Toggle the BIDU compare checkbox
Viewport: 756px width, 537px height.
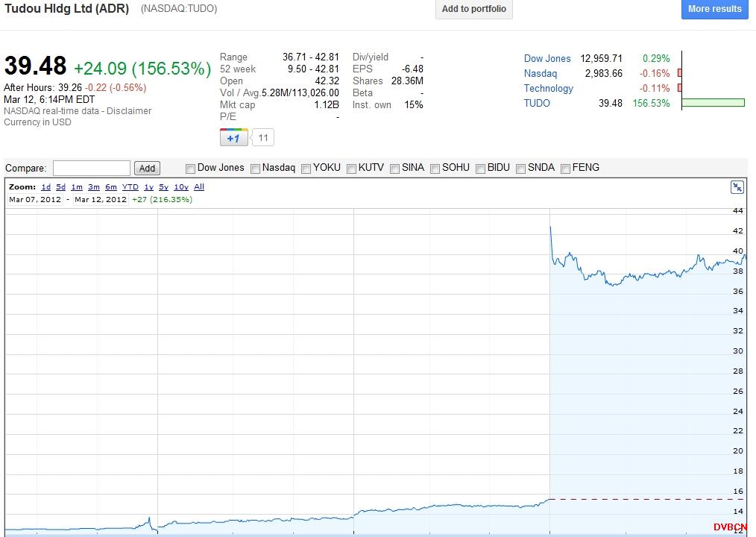coord(481,169)
